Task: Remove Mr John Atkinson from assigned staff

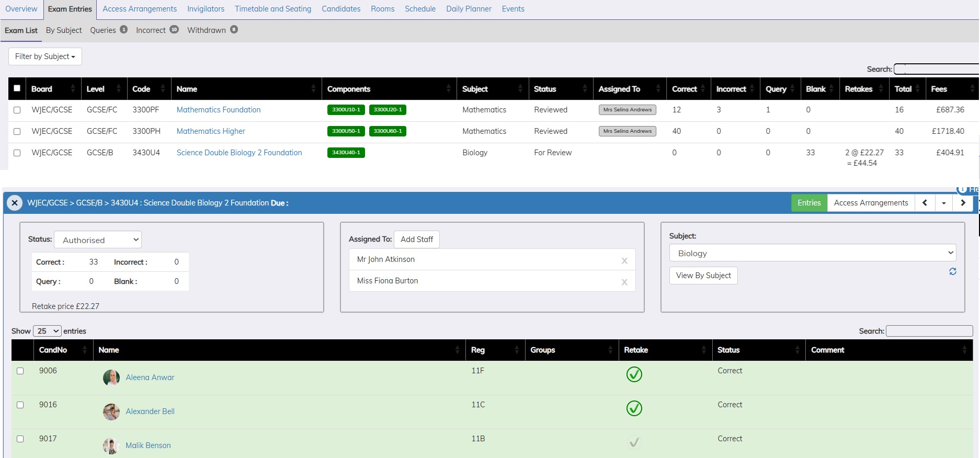Action: pyautogui.click(x=624, y=260)
